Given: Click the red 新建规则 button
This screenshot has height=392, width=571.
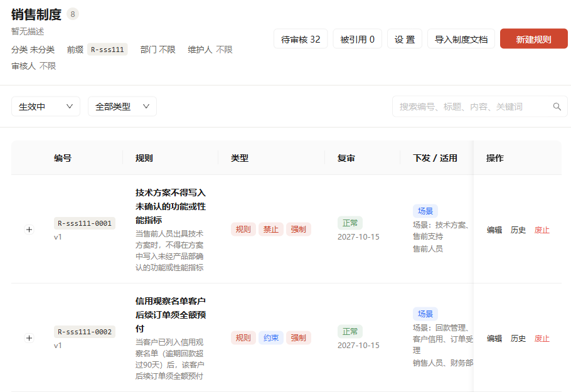Looking at the screenshot, I should [533, 39].
